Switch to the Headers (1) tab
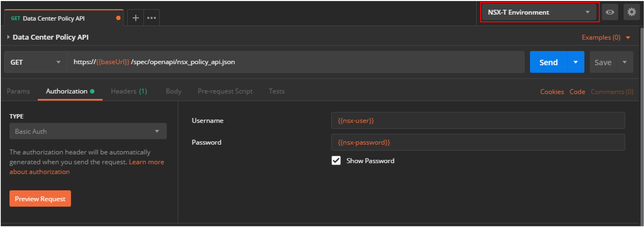 [x=129, y=91]
